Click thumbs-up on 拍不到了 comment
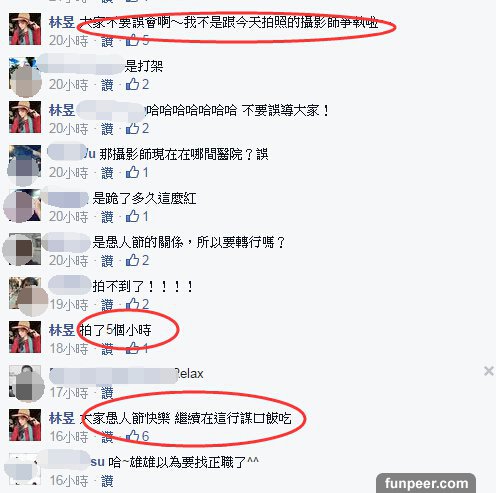This screenshot has width=496, height=493. [x=132, y=304]
